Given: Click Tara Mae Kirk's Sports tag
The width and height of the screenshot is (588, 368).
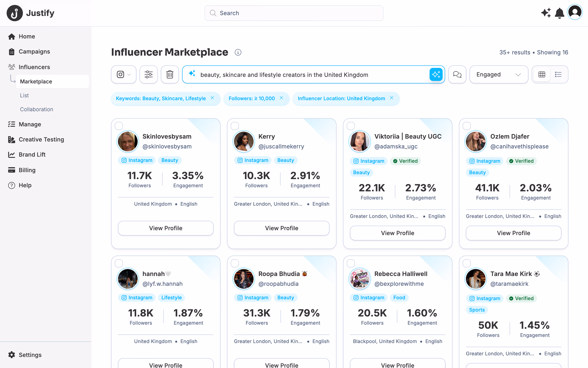Looking at the screenshot, I should (477, 310).
